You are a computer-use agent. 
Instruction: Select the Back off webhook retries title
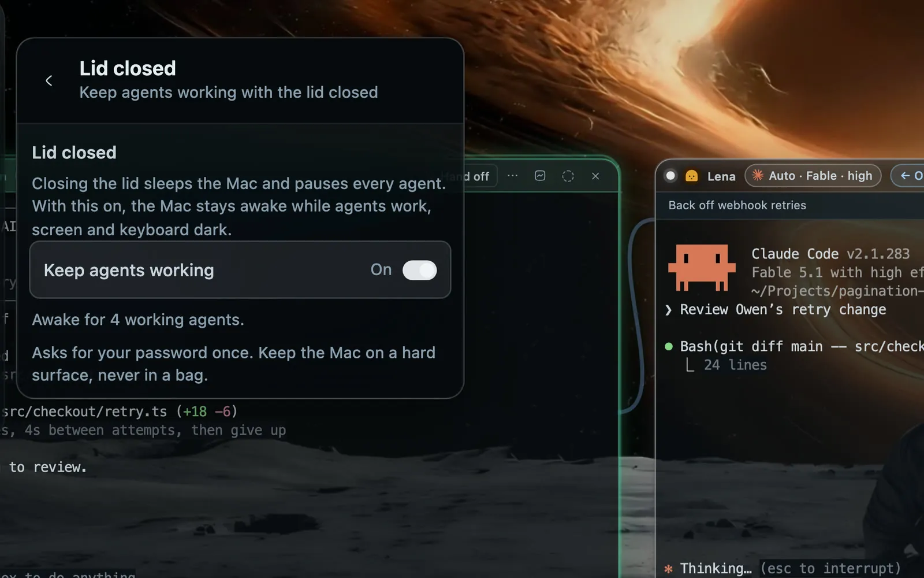point(737,205)
